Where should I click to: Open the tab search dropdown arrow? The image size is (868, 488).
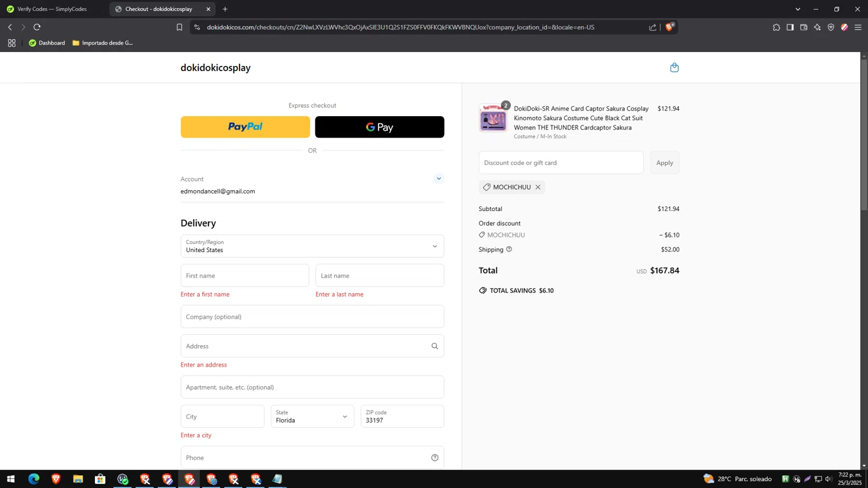(798, 9)
